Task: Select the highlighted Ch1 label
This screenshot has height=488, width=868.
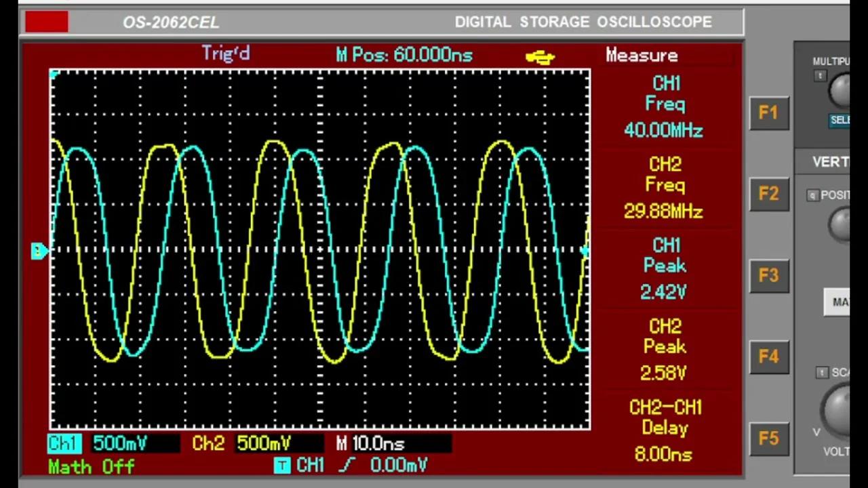Action: (x=64, y=444)
